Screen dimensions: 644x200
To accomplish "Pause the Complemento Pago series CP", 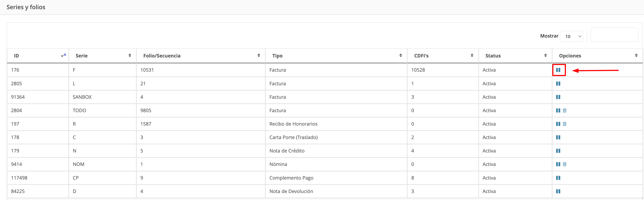I will click(558, 178).
